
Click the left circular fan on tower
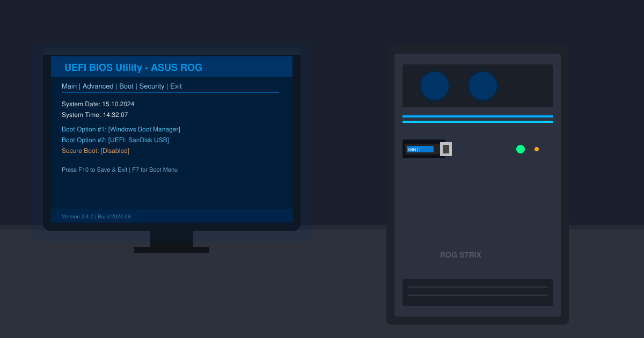click(x=435, y=86)
